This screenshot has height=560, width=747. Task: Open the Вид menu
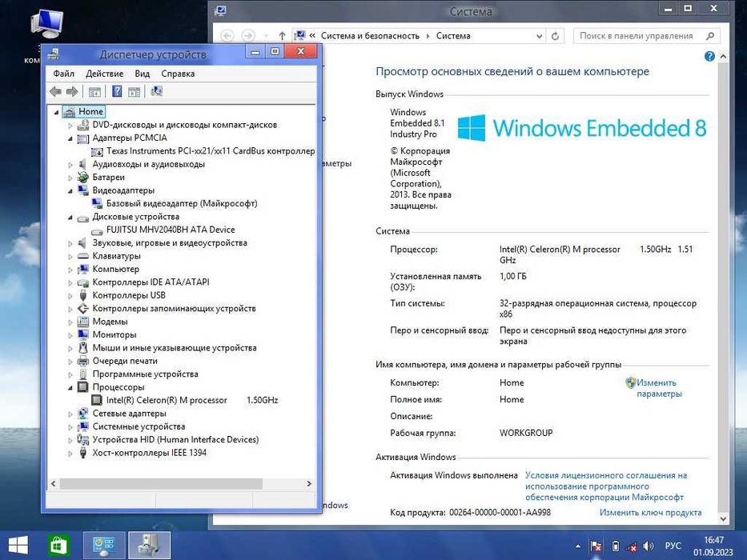tap(142, 74)
